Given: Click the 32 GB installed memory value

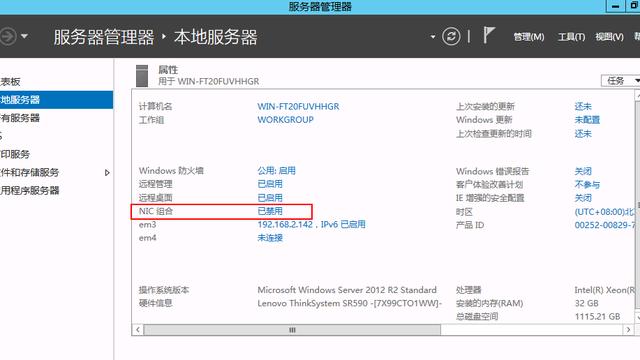Looking at the screenshot, I should [586, 303].
